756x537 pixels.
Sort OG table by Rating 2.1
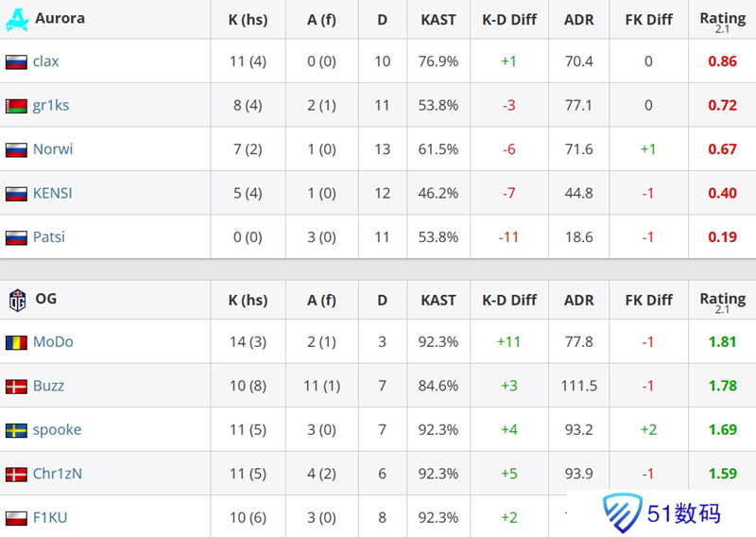point(722,302)
